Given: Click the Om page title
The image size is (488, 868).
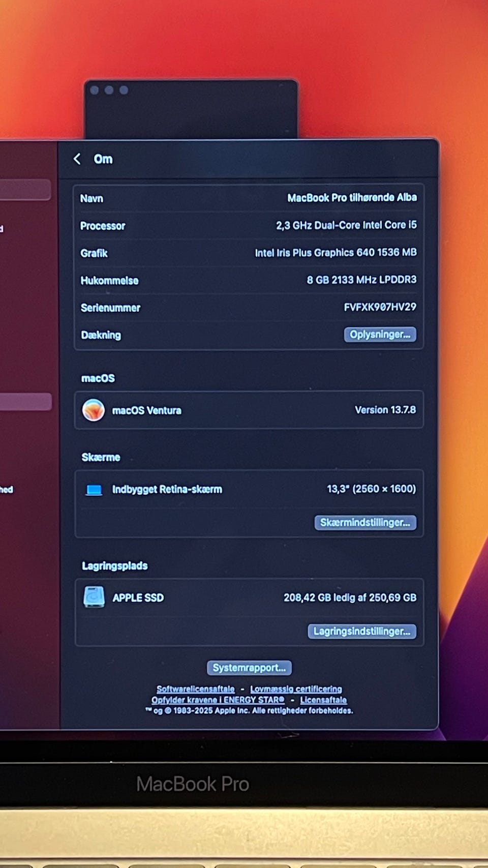Looking at the screenshot, I should [103, 159].
